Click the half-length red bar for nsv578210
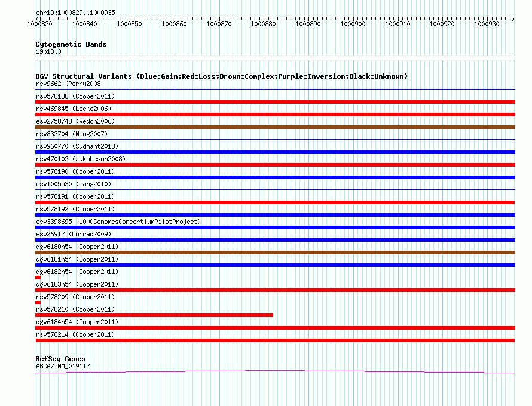The height and width of the screenshot is (406, 532). pos(154,315)
